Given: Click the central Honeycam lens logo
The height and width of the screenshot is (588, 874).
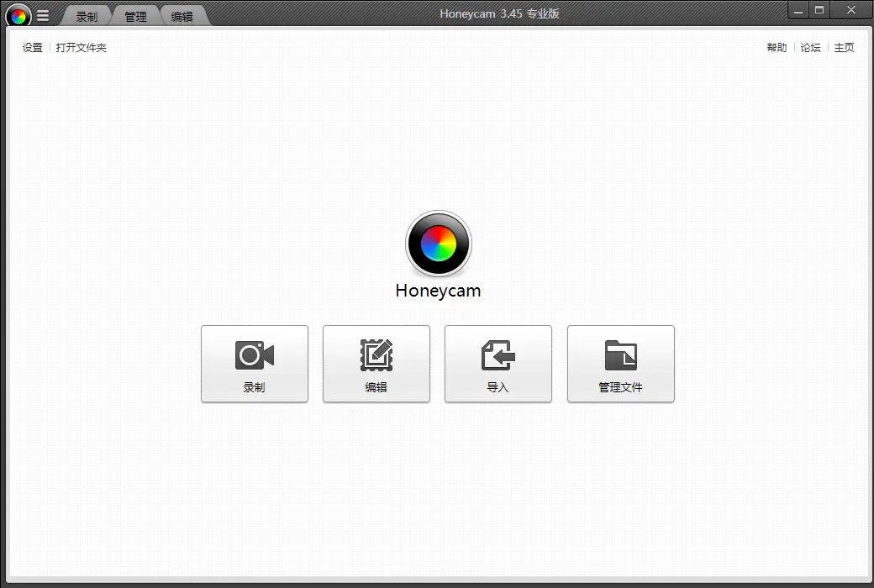Looking at the screenshot, I should tap(439, 244).
